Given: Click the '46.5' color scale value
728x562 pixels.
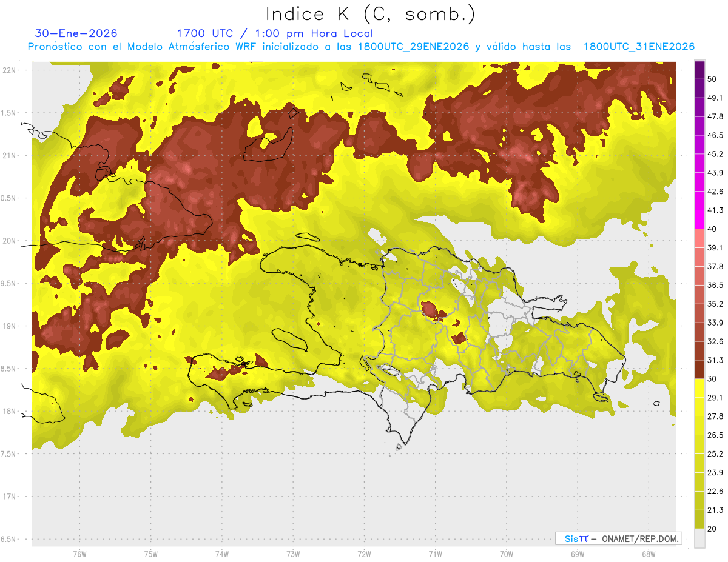Looking at the screenshot, I should [x=715, y=135].
